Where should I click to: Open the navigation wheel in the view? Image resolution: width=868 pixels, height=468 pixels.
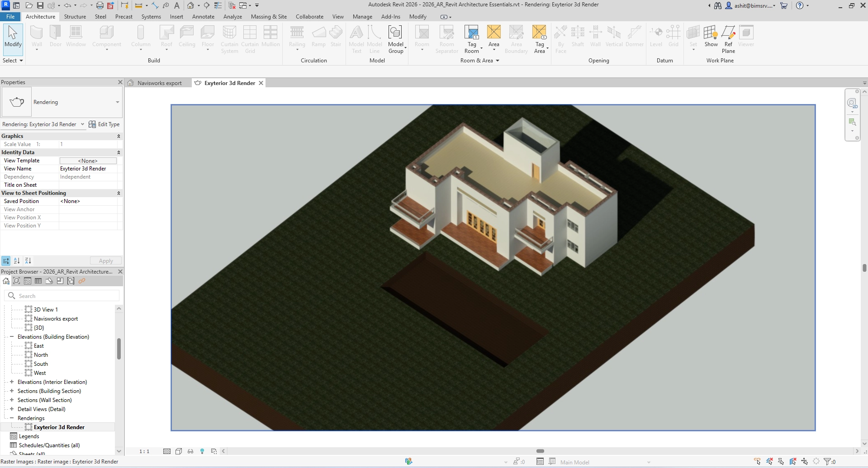pos(852,103)
